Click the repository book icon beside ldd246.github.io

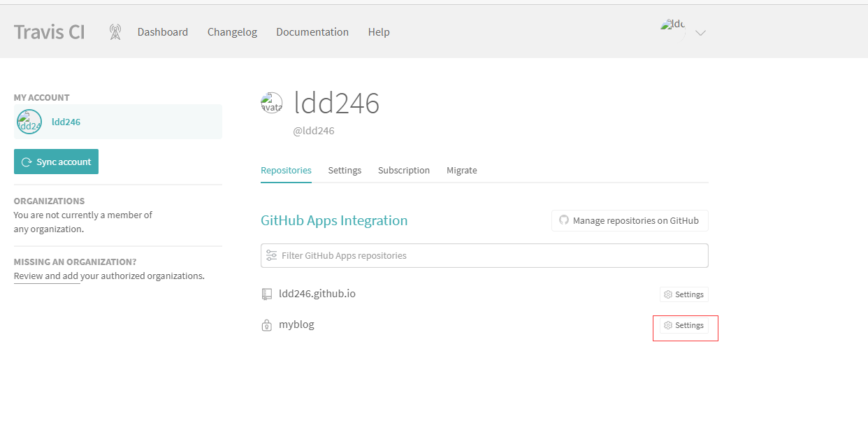[266, 294]
